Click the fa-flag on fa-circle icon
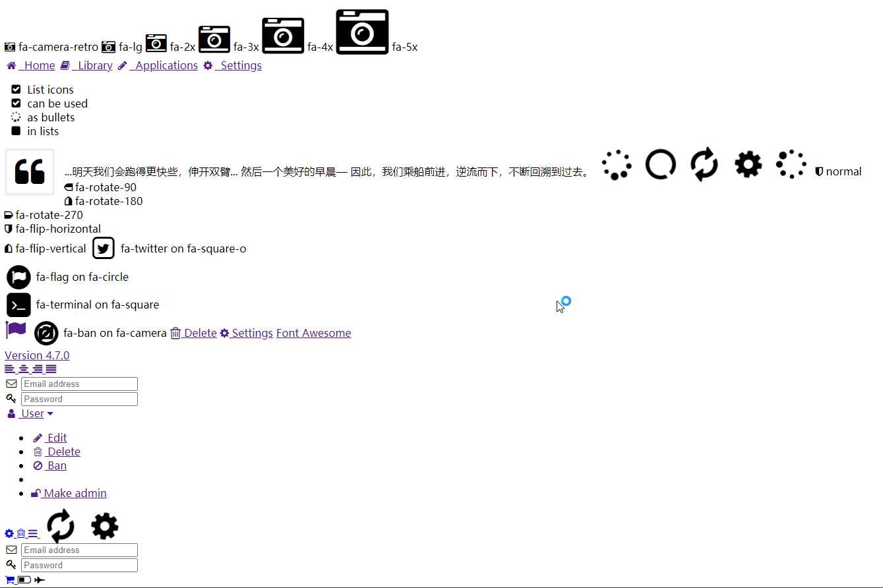Screen dimensions: 883x588 [18, 277]
